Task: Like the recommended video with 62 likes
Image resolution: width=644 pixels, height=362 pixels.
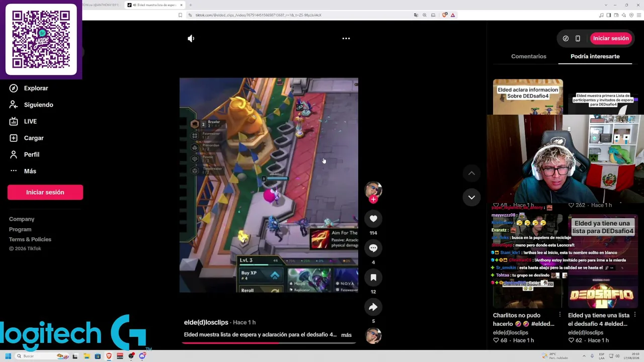Action: 571,340
